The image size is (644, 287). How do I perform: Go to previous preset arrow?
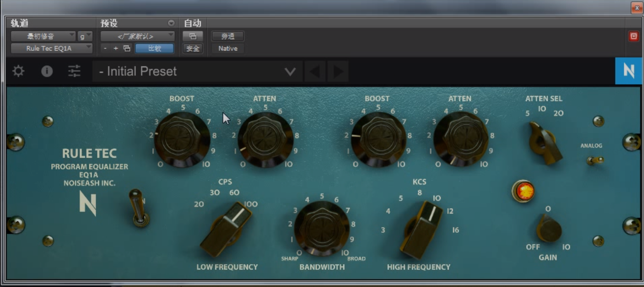(315, 71)
